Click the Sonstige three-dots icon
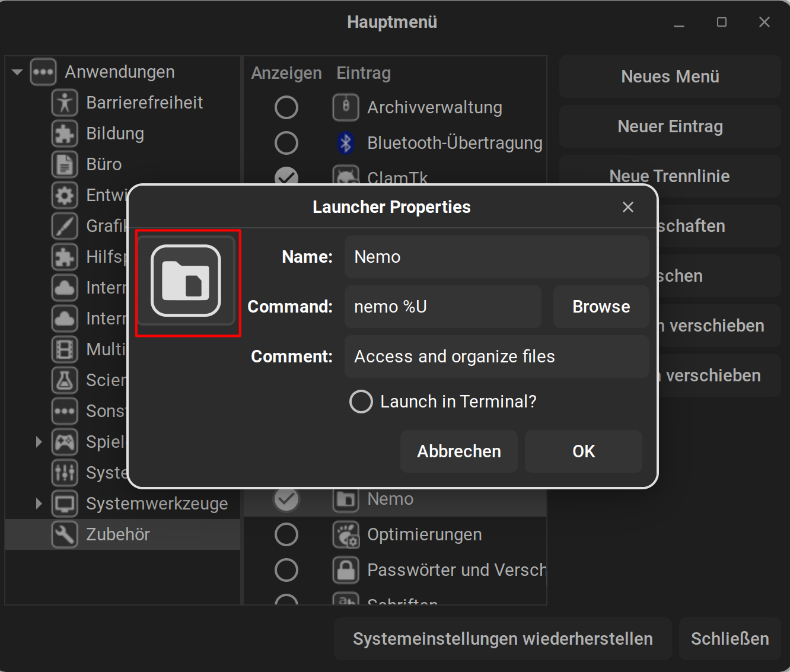This screenshot has width=790, height=672. [x=65, y=411]
